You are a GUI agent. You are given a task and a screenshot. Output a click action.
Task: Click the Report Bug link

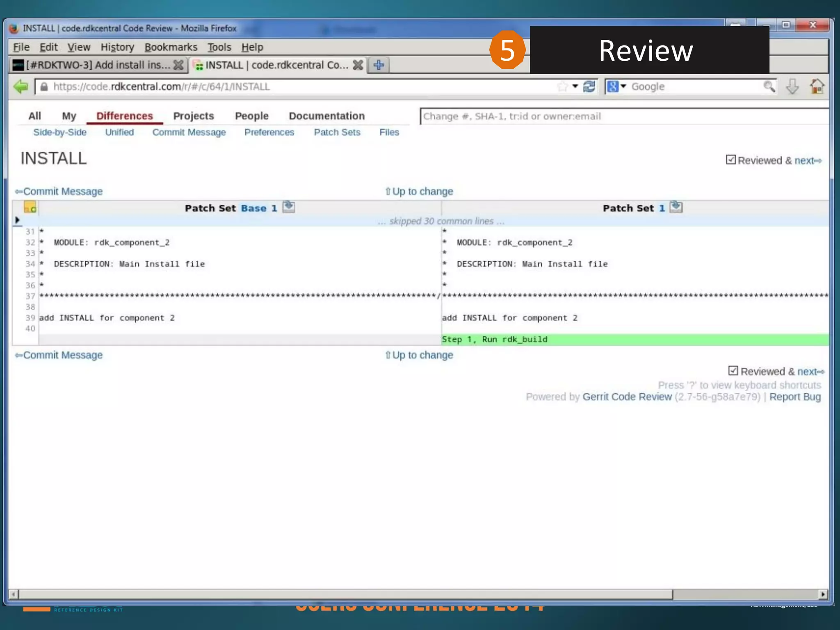[795, 397]
